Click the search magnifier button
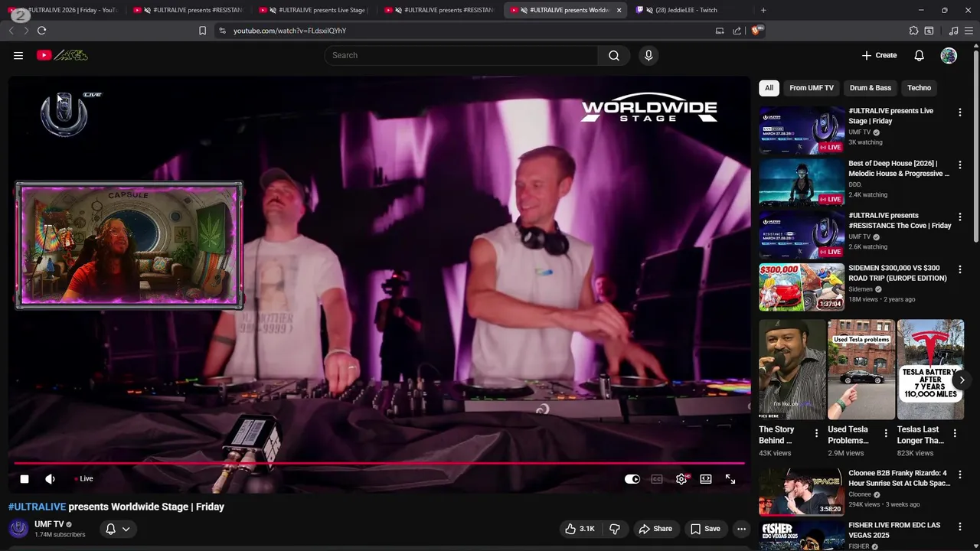 pos(614,55)
